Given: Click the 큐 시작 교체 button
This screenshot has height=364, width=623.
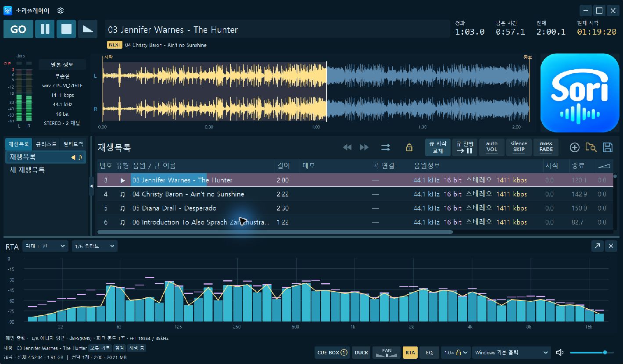Looking at the screenshot, I should pos(438,147).
